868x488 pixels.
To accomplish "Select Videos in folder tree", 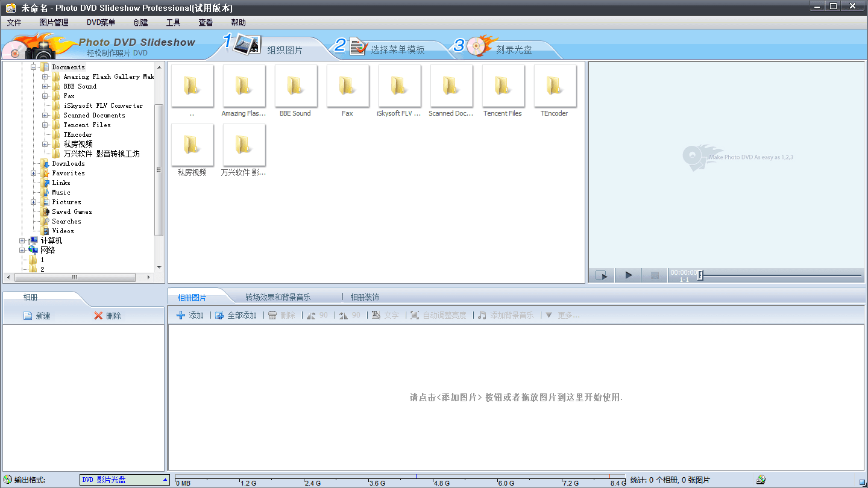I will (63, 231).
